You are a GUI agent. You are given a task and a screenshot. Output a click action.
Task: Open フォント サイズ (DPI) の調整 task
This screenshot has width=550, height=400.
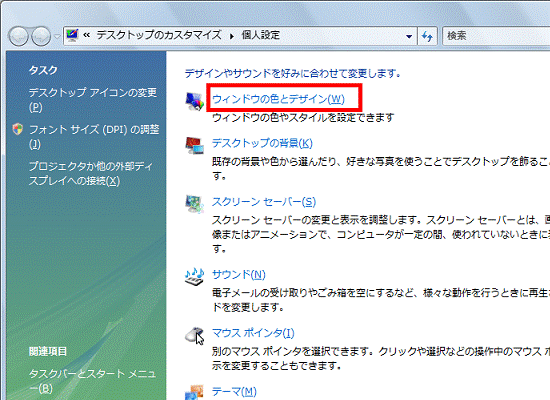[x=94, y=137]
